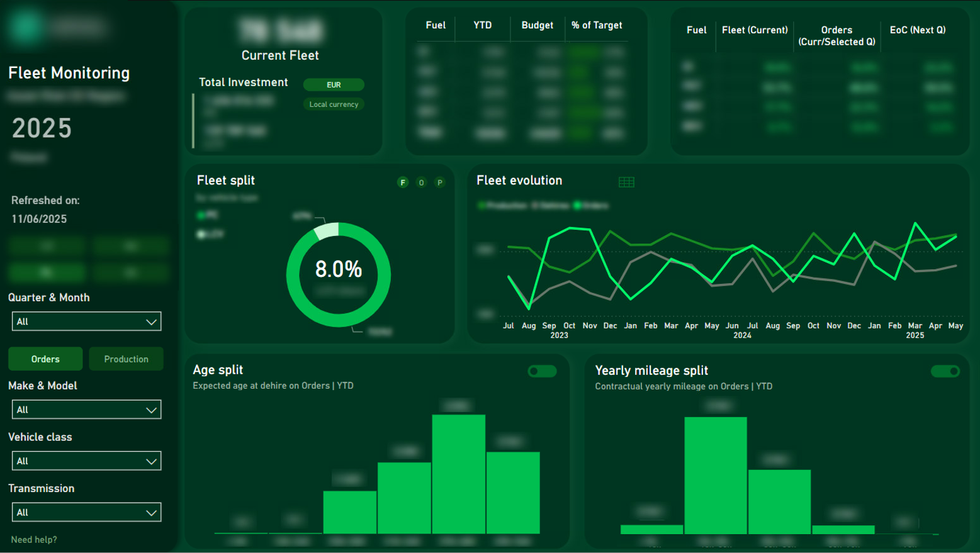Viewport: 980px width, 553px height.
Task: Select the P button in Fleet split
Action: [440, 182]
